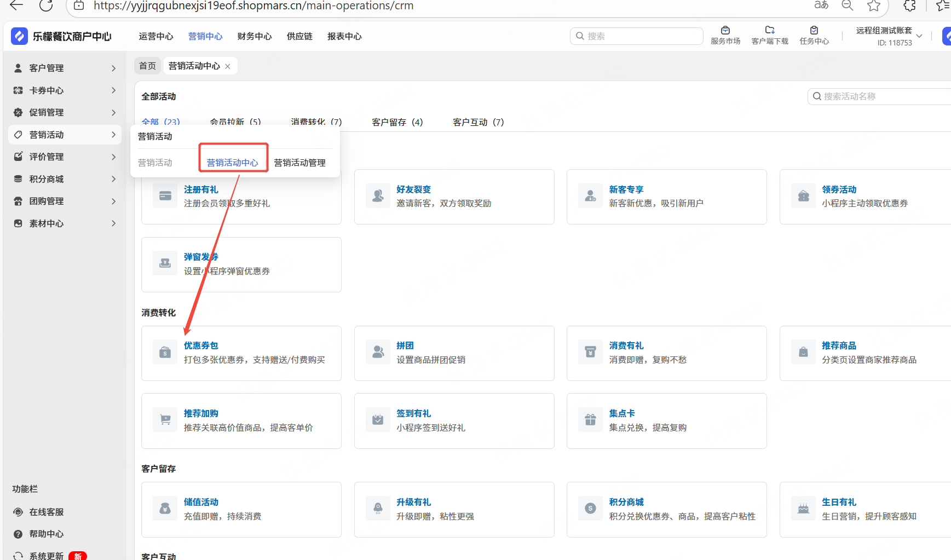Screen dimensions: 951x560
Task: Open the 远程组测试账套 account dropdown
Action: point(890,36)
